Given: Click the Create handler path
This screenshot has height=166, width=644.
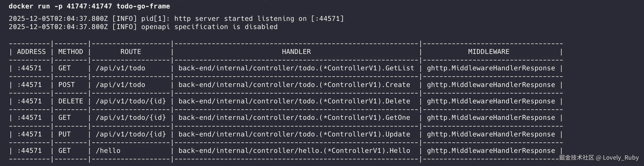Looking at the screenshot, I should coord(294,85).
